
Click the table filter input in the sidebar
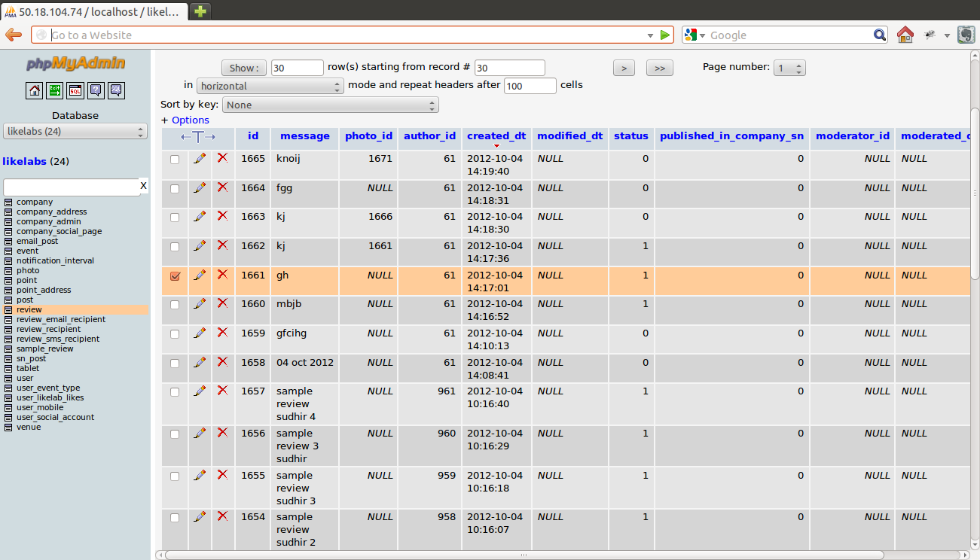(x=72, y=187)
